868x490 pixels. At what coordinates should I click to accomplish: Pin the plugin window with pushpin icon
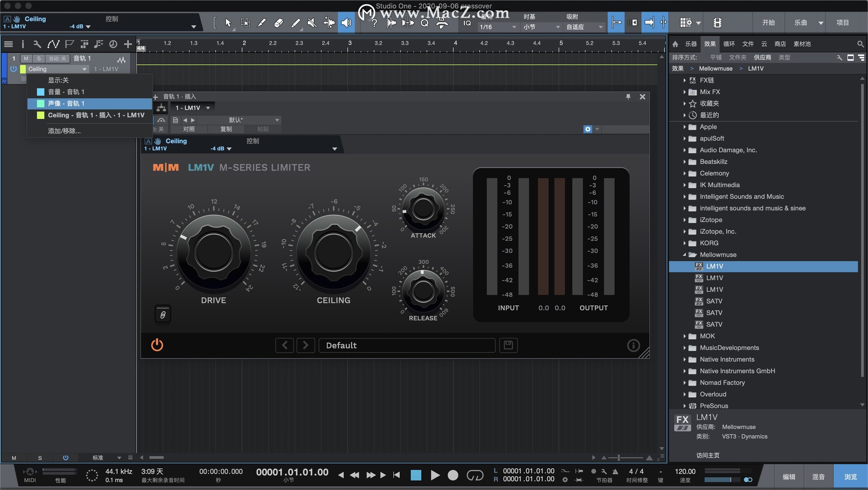coord(628,97)
